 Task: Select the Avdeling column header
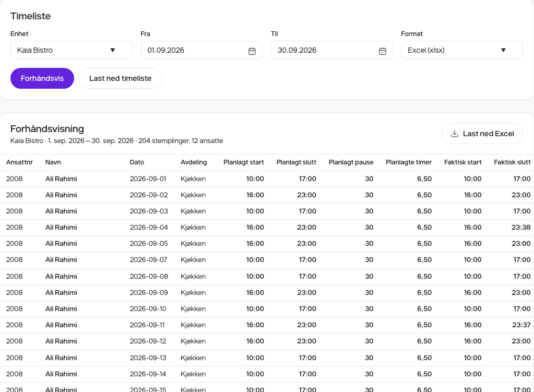194,162
